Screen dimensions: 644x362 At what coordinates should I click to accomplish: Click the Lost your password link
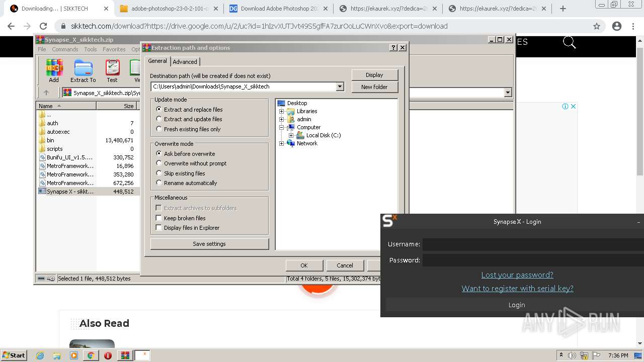[517, 275]
